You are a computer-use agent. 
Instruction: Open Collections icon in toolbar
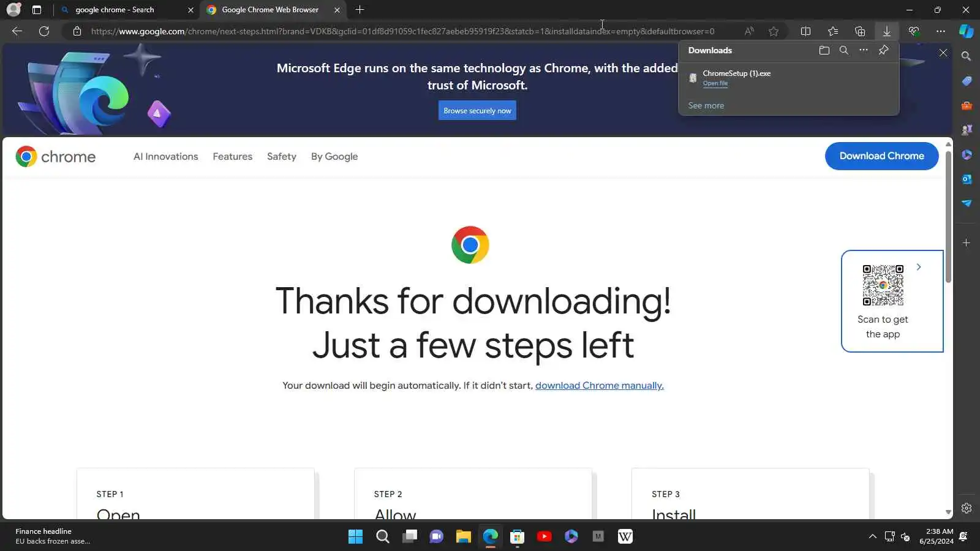point(860,31)
